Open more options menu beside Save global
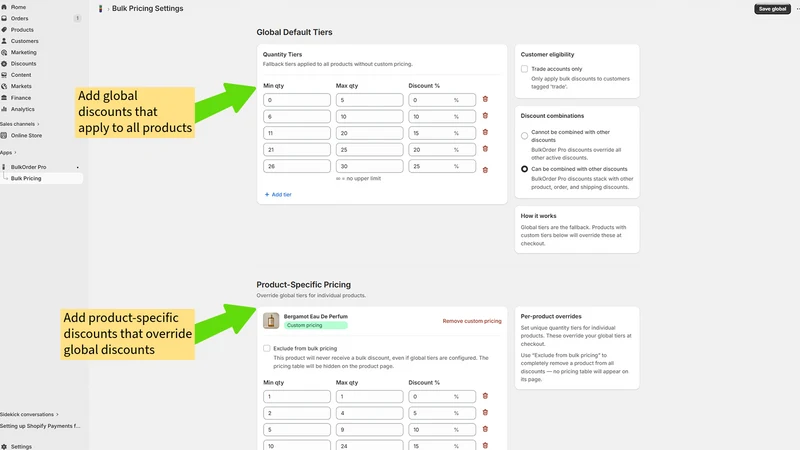This screenshot has height=450, width=800. pos(797,9)
